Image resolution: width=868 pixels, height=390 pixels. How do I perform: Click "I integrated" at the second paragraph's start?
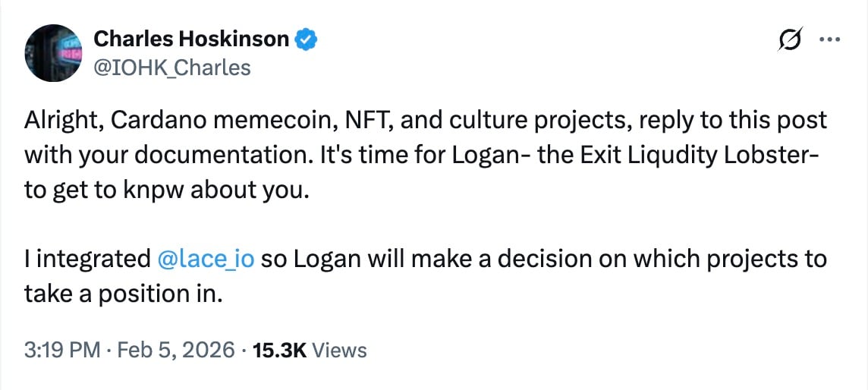click(x=87, y=259)
